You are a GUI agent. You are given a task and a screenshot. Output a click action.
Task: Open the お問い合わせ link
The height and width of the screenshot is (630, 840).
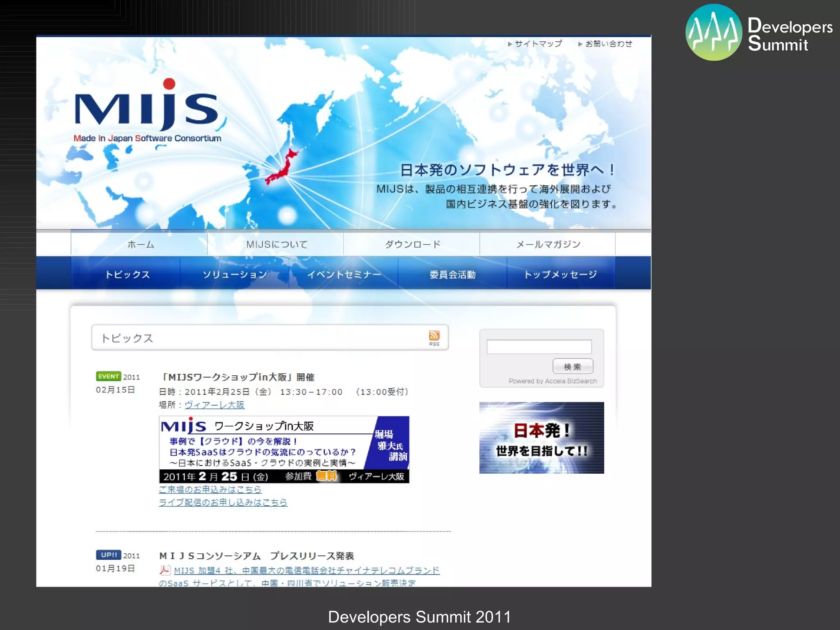coord(608,44)
